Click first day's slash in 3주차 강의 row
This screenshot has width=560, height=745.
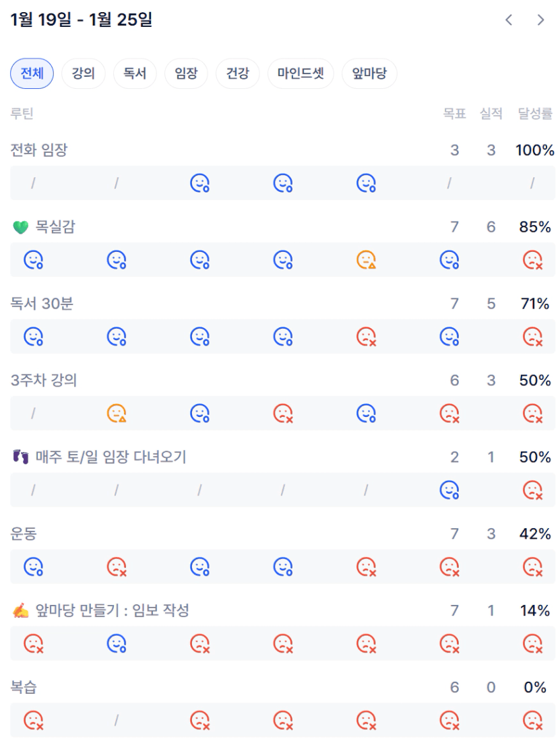click(33, 413)
